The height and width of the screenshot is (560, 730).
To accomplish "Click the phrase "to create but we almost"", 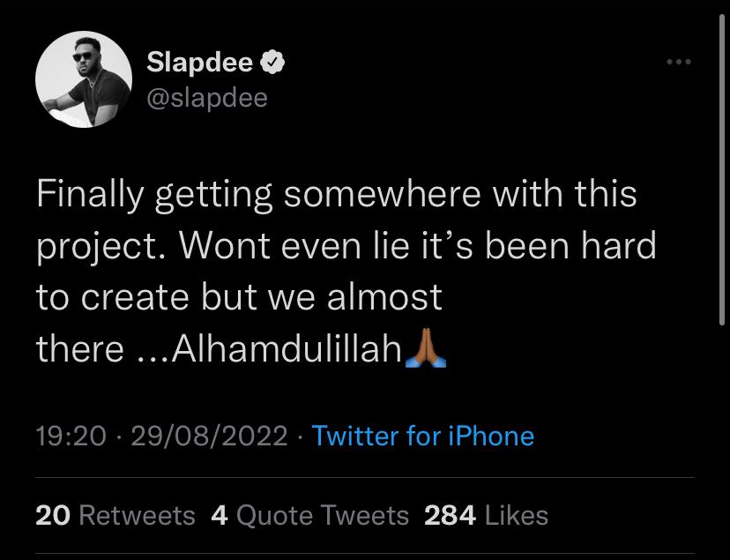I will (x=239, y=298).
